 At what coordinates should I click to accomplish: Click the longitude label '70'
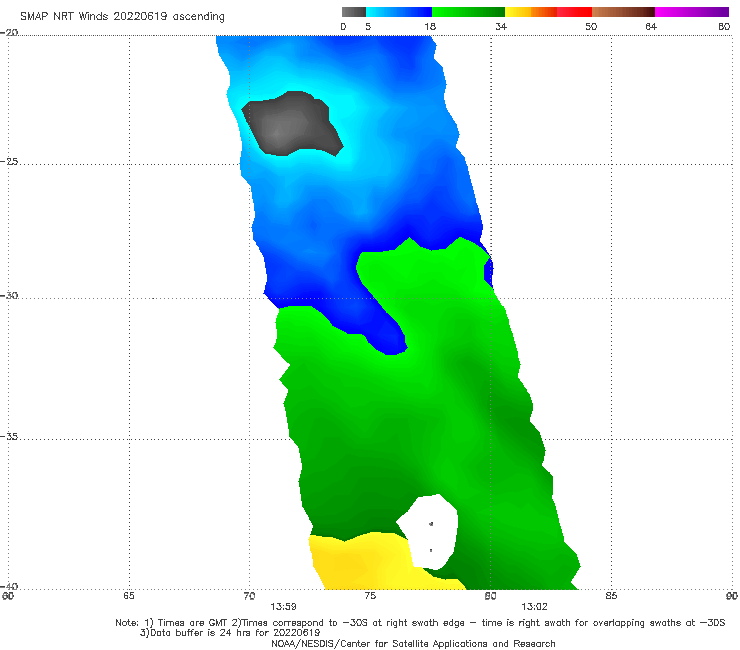[249, 596]
